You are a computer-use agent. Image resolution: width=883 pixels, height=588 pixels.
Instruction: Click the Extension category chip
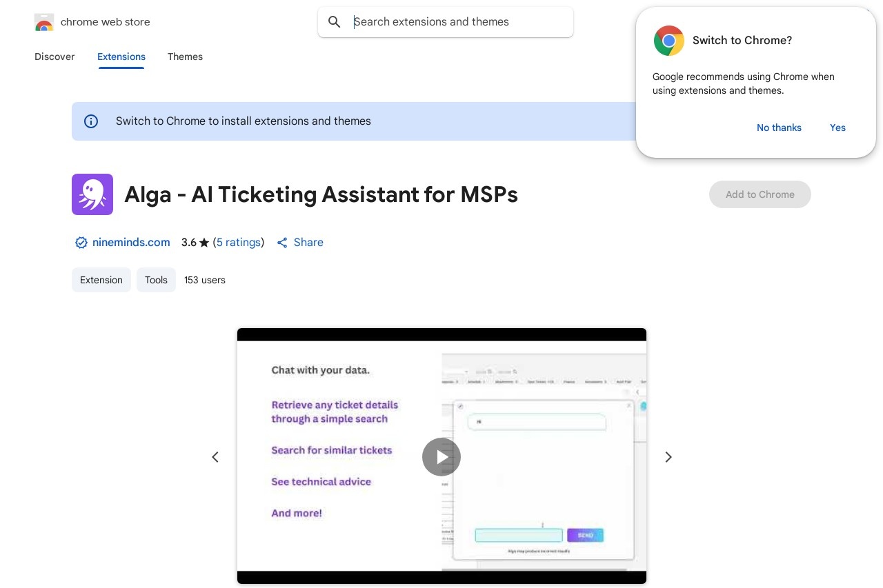tap(101, 280)
